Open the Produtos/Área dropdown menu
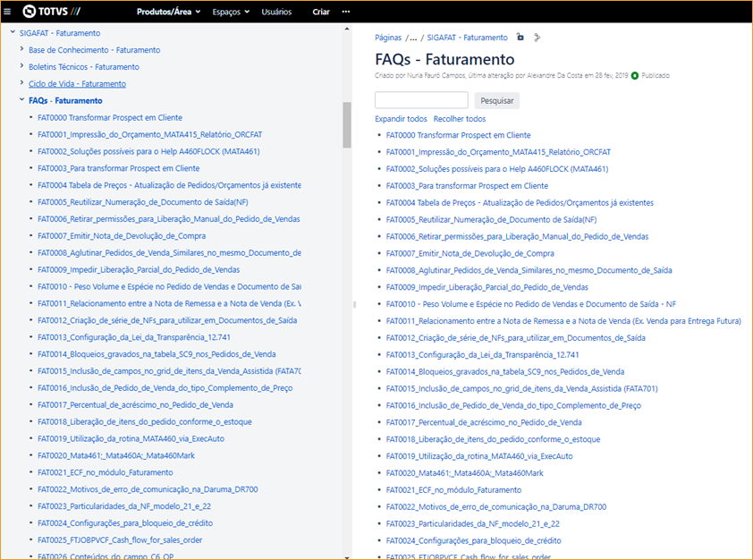Viewport: 753px width, 560px height. coord(168,12)
